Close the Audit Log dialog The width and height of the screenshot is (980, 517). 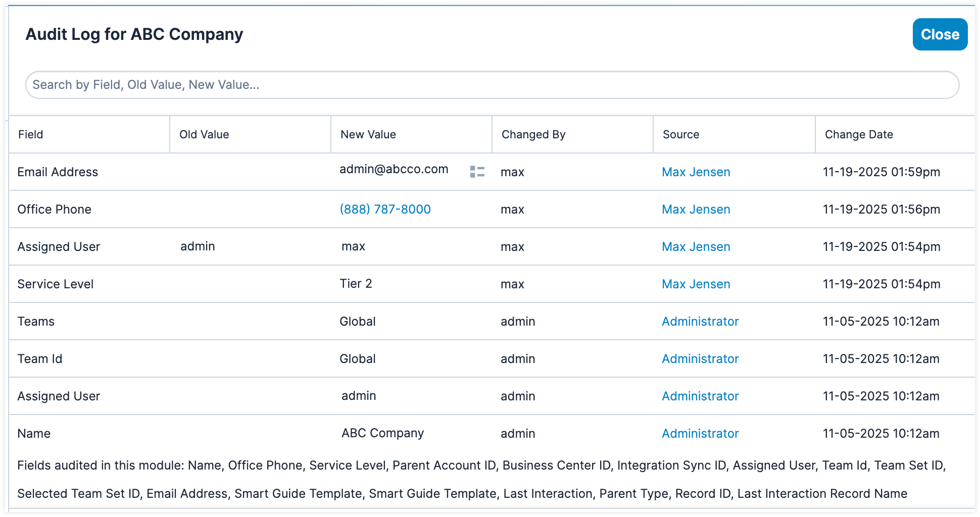[940, 34]
